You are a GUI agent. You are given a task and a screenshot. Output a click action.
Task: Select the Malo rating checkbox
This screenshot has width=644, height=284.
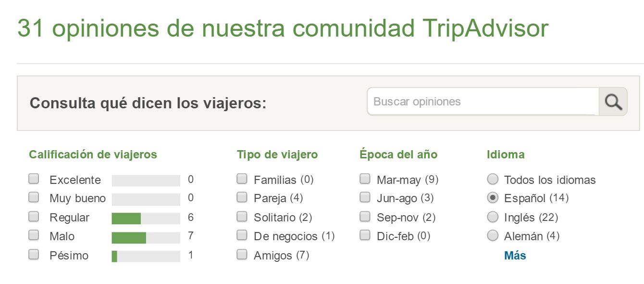pyautogui.click(x=34, y=236)
